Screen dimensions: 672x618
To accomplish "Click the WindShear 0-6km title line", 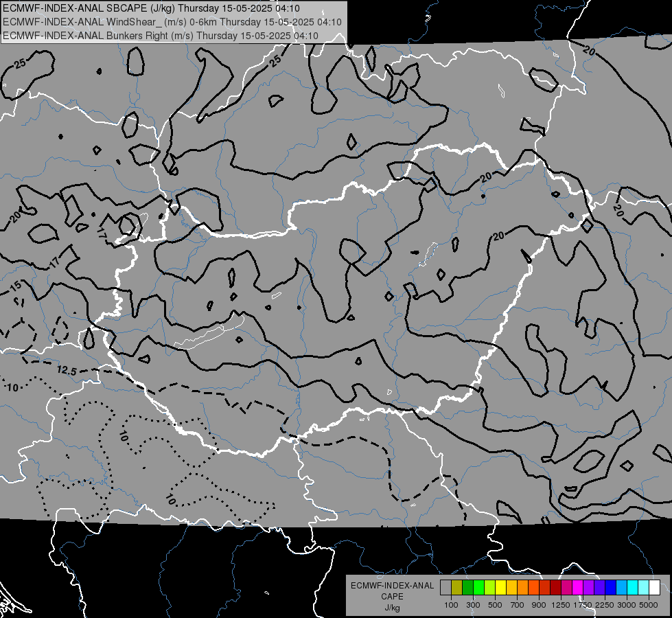I will 172,22.
